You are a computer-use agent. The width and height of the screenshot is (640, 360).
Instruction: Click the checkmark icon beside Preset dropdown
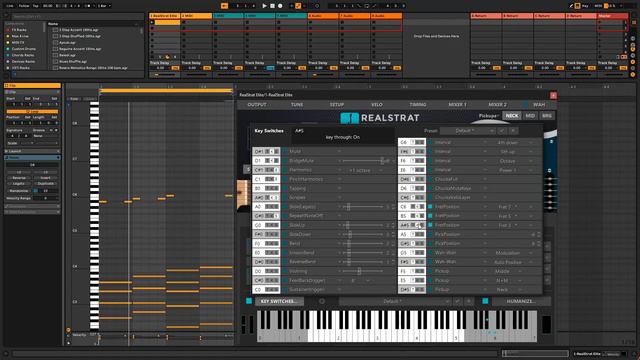pos(502,131)
